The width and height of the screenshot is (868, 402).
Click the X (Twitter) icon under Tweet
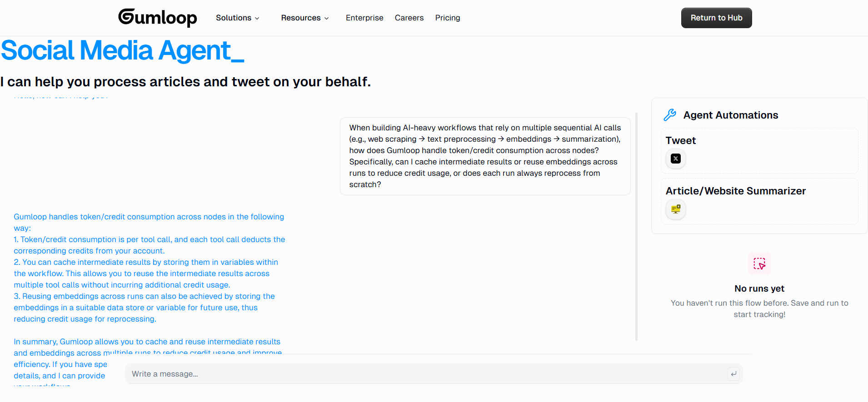676,159
